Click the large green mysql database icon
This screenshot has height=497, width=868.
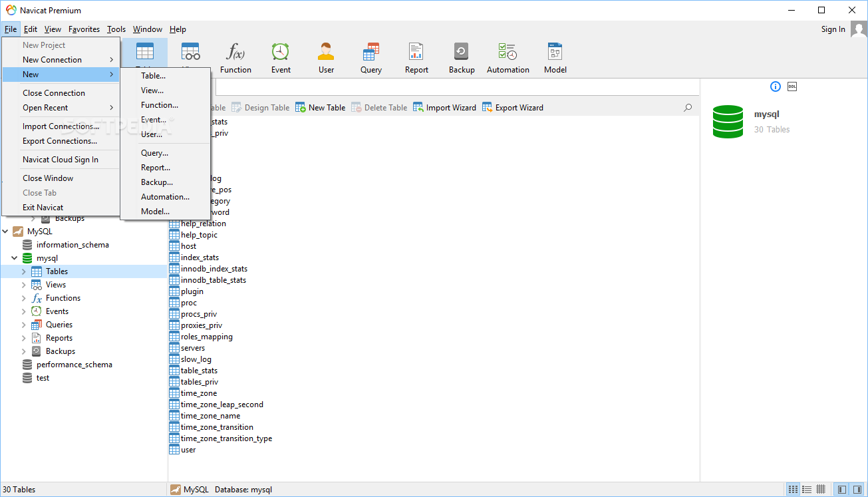click(x=728, y=122)
